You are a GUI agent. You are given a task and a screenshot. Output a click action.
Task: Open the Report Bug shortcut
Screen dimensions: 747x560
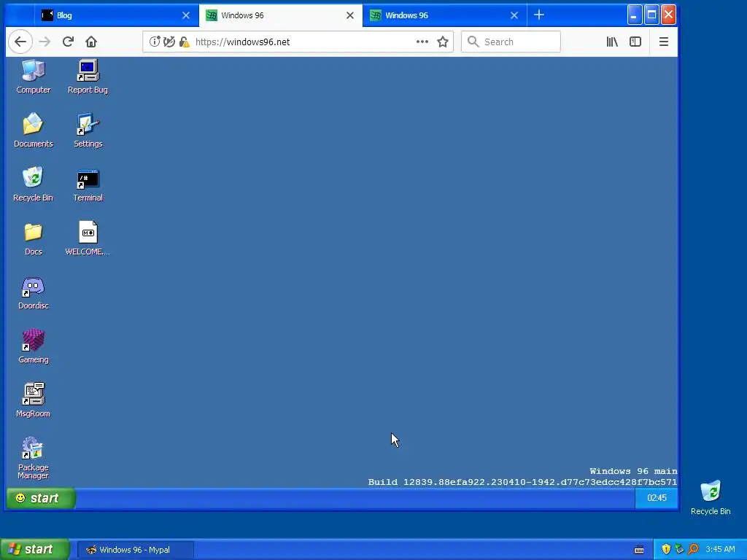click(x=88, y=76)
